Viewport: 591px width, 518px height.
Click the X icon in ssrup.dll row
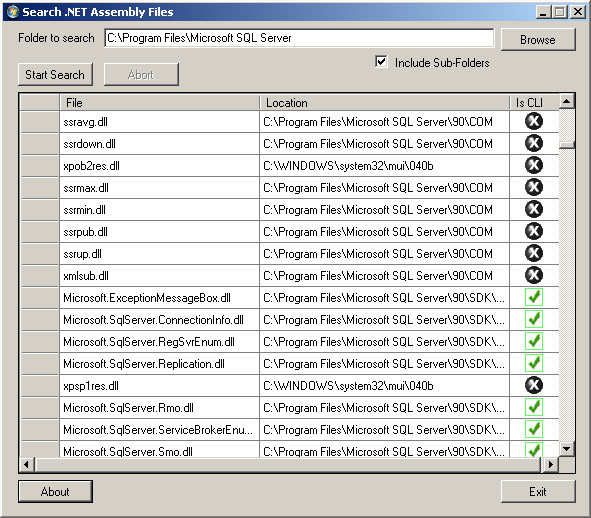click(x=534, y=253)
